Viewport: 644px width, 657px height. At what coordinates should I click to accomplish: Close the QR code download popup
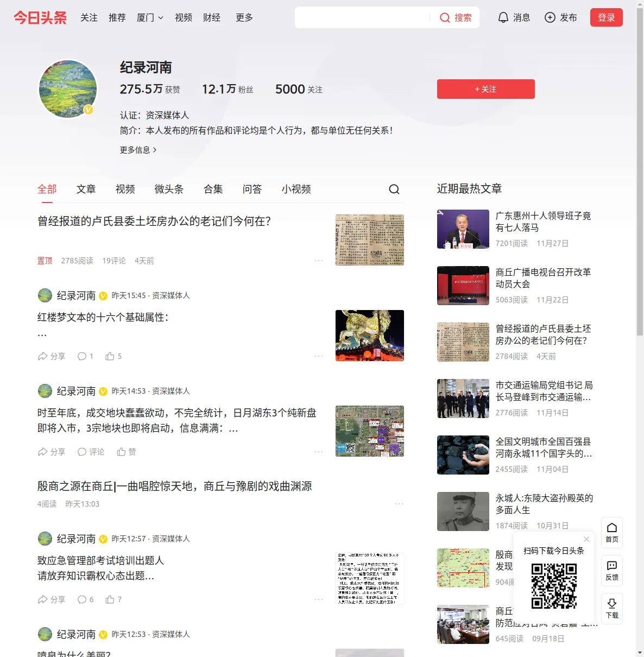tap(586, 539)
